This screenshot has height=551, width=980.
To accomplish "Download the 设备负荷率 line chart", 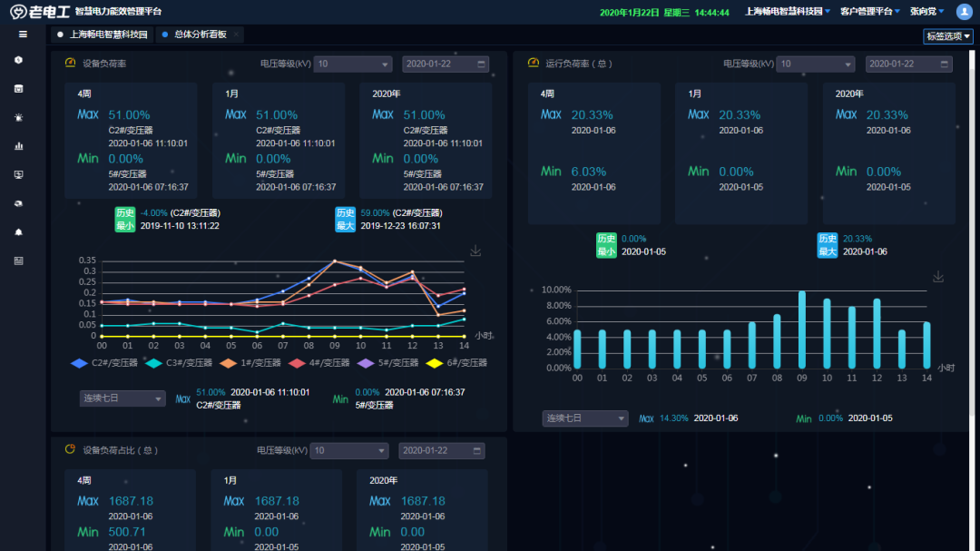I will pos(475,251).
